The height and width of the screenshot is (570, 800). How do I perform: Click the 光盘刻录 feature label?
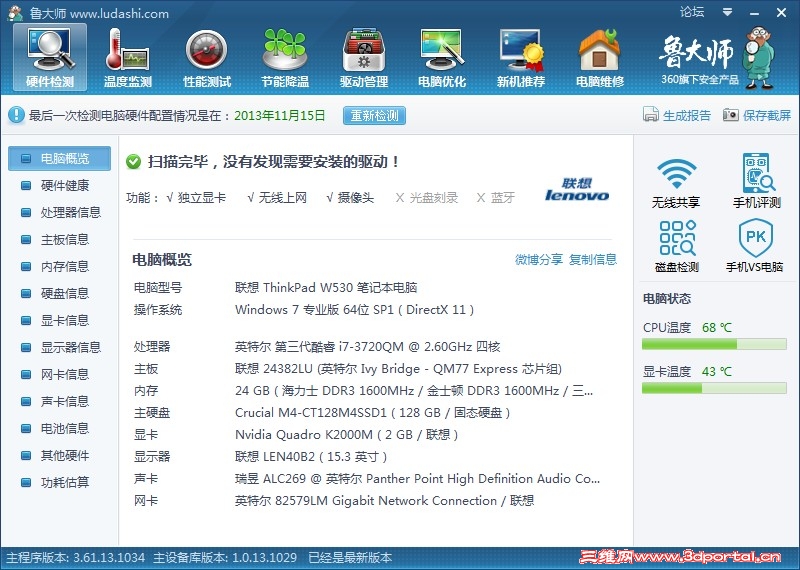click(434, 197)
